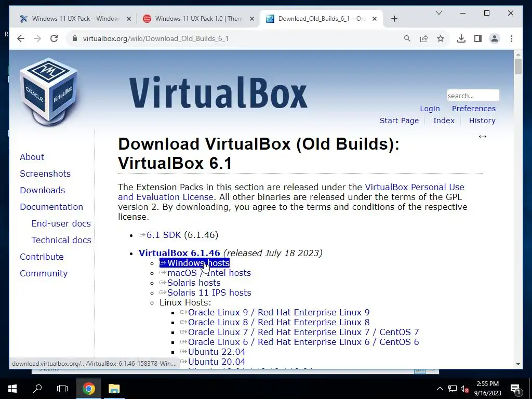The height and width of the screenshot is (399, 532).
Task: Open the Preferences link
Action: pyautogui.click(x=474, y=109)
